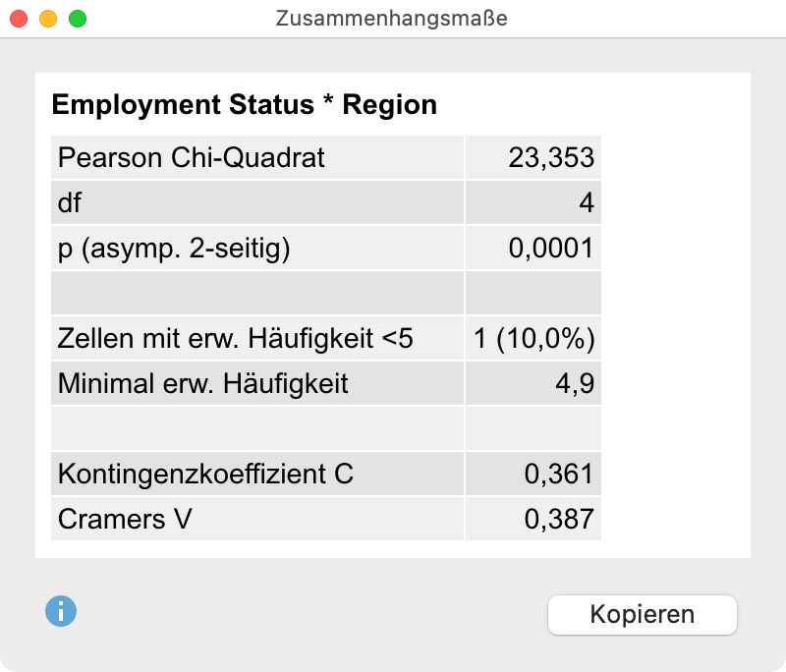Copy results using Kopieren

click(x=642, y=614)
